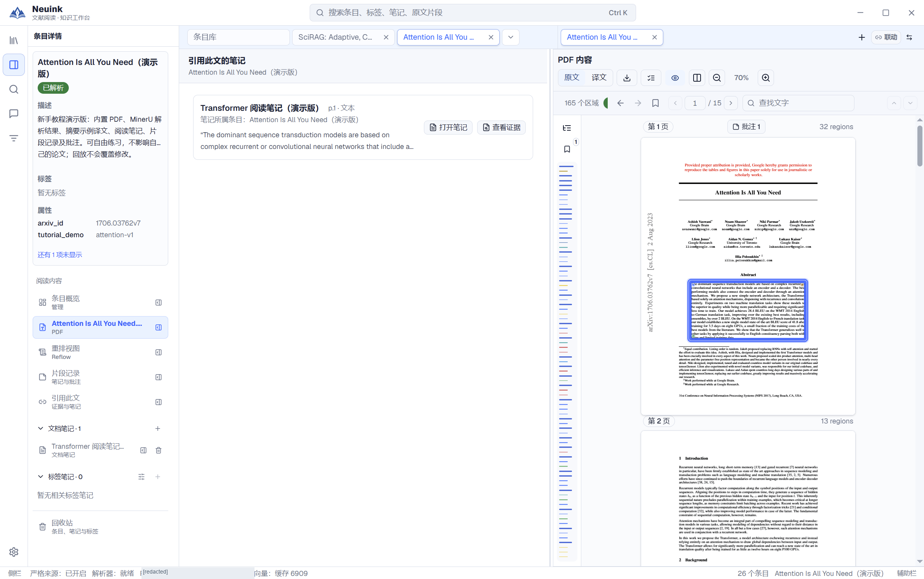The image size is (924, 579).
Task: Add a new document note via plus
Action: pyautogui.click(x=158, y=429)
